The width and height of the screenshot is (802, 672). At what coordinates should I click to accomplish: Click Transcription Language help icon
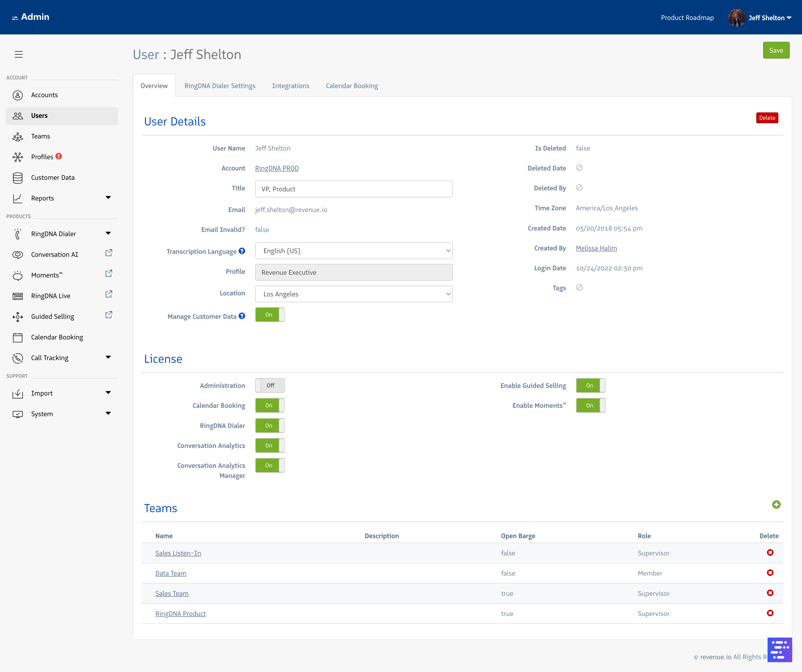tap(242, 251)
